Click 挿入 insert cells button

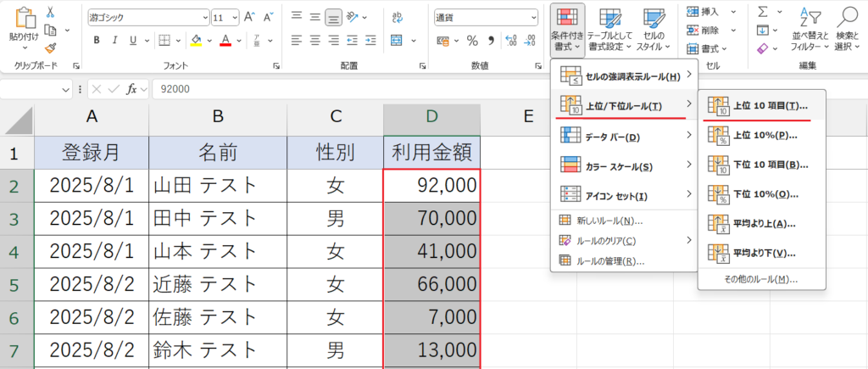click(711, 12)
